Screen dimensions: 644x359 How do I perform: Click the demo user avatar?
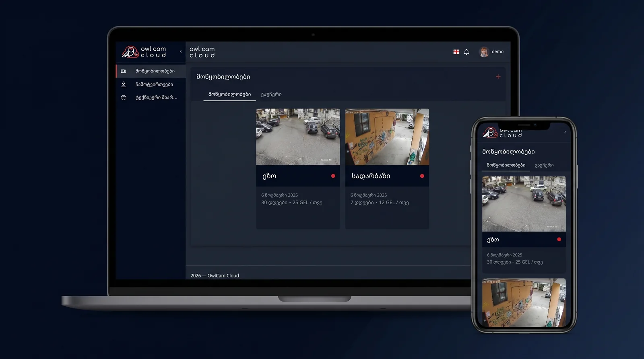coord(484,52)
